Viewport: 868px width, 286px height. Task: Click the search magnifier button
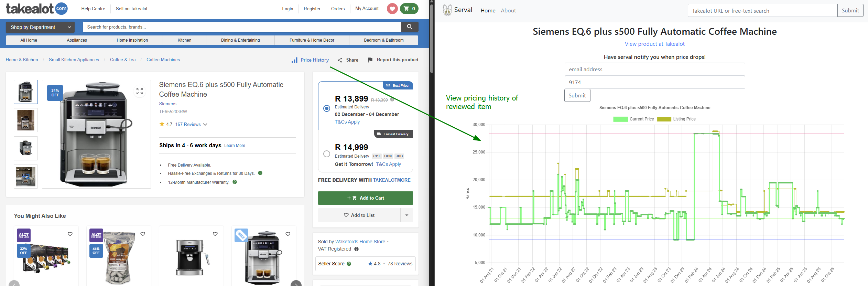click(x=410, y=27)
